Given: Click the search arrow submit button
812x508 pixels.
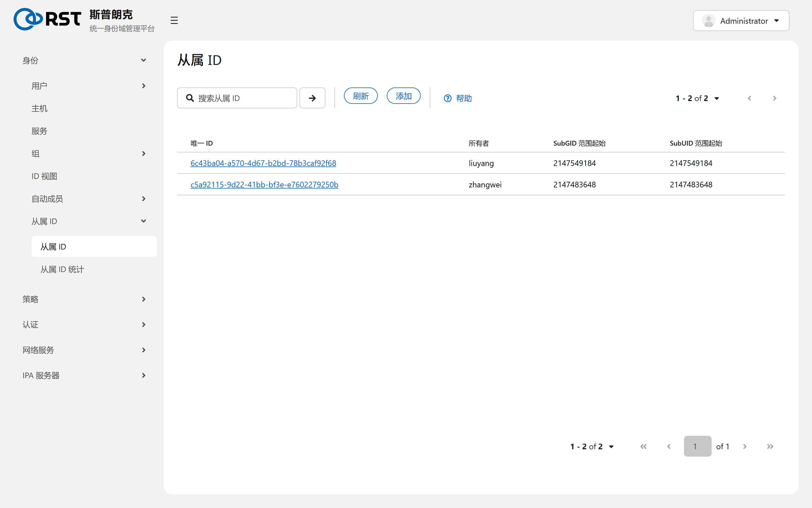Looking at the screenshot, I should (312, 98).
